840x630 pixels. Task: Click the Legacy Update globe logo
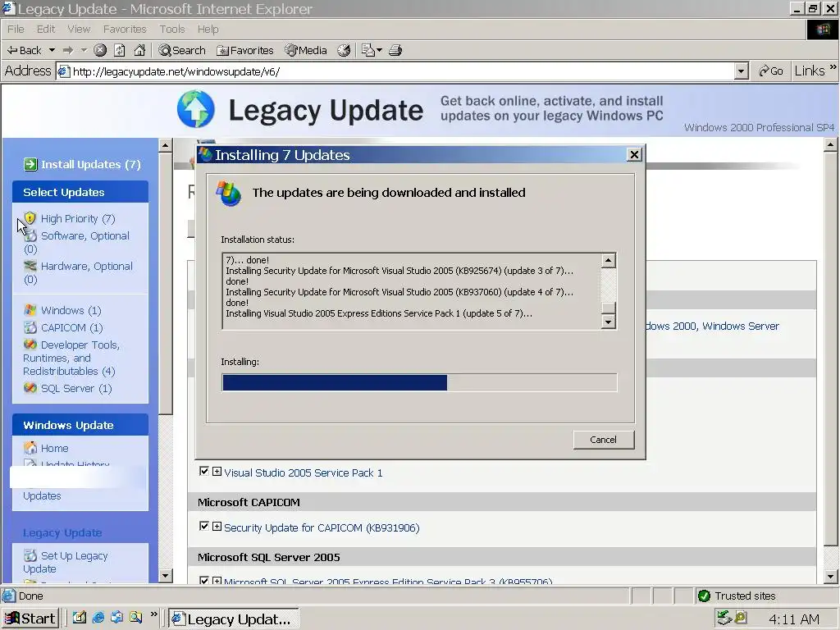point(196,109)
